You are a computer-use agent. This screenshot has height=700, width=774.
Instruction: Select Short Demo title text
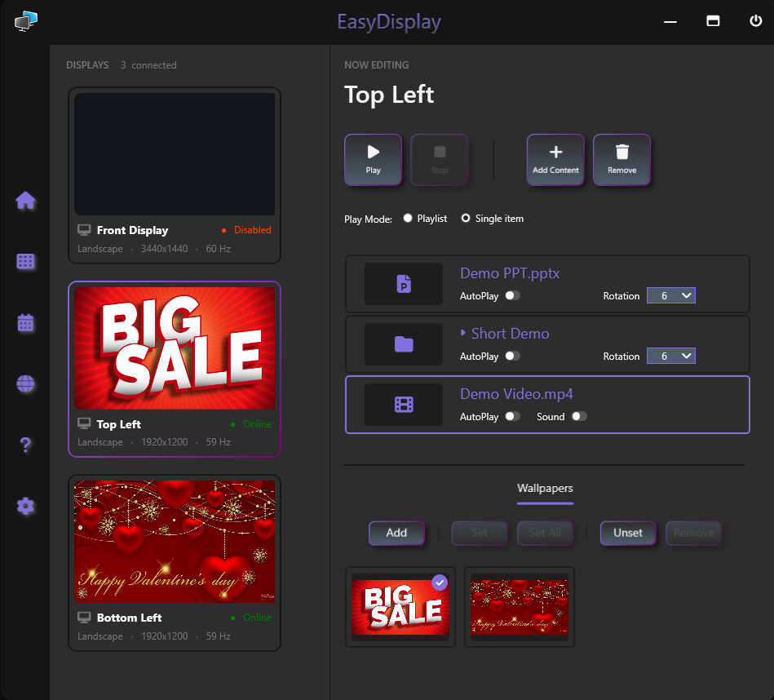pos(511,334)
